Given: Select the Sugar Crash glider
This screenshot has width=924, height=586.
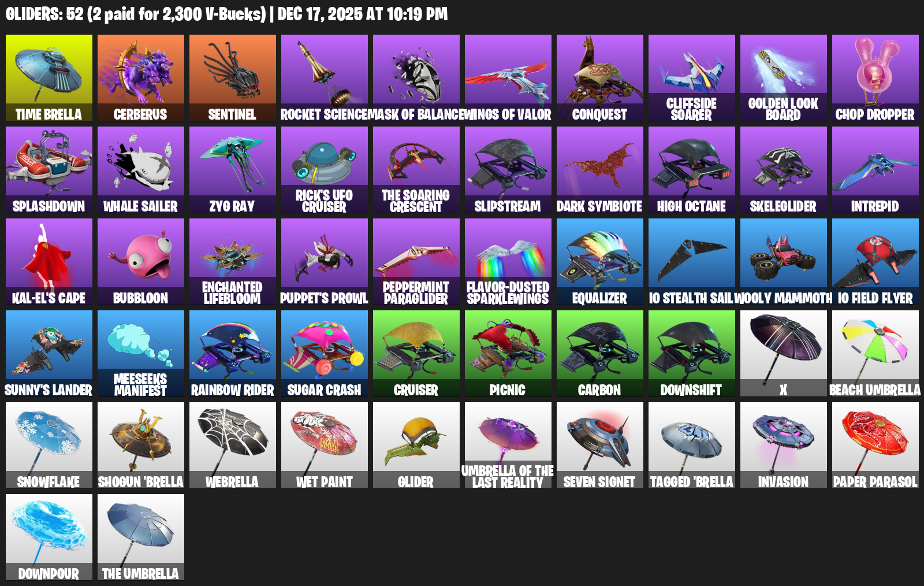Looking at the screenshot, I should (325, 354).
